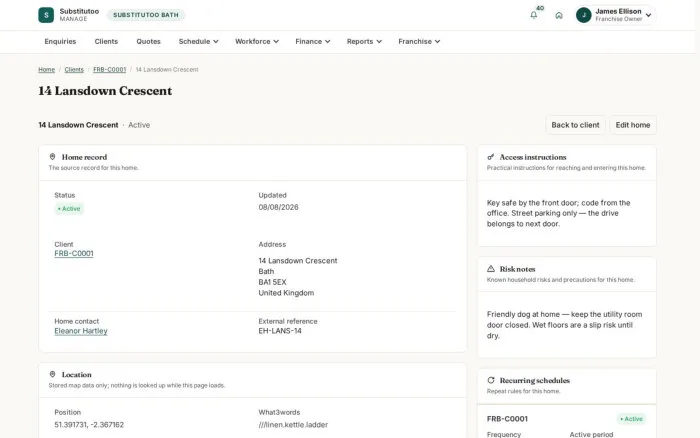The image size is (700, 438).
Task: Expand the Workforce dropdown menu
Action: coord(257,42)
